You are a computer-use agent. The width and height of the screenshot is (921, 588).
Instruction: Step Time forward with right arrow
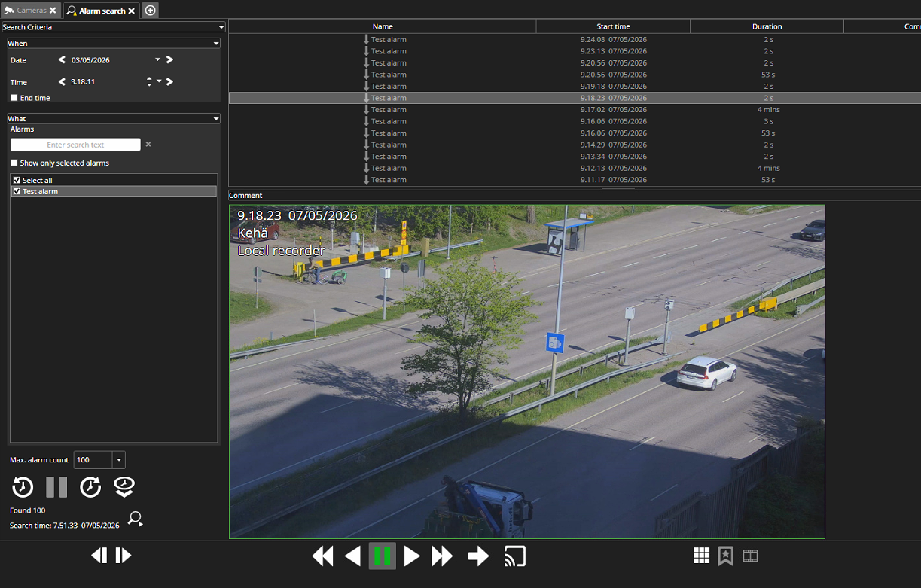point(169,82)
